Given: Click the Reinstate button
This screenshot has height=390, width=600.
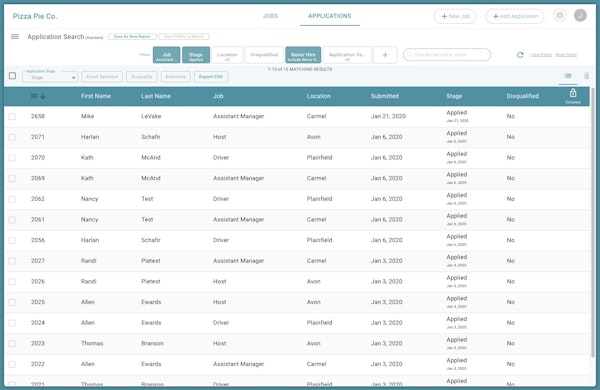Looking at the screenshot, I should [x=176, y=77].
